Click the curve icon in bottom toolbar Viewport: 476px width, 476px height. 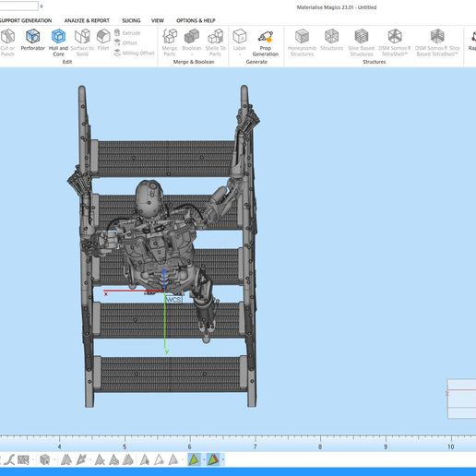point(10,459)
